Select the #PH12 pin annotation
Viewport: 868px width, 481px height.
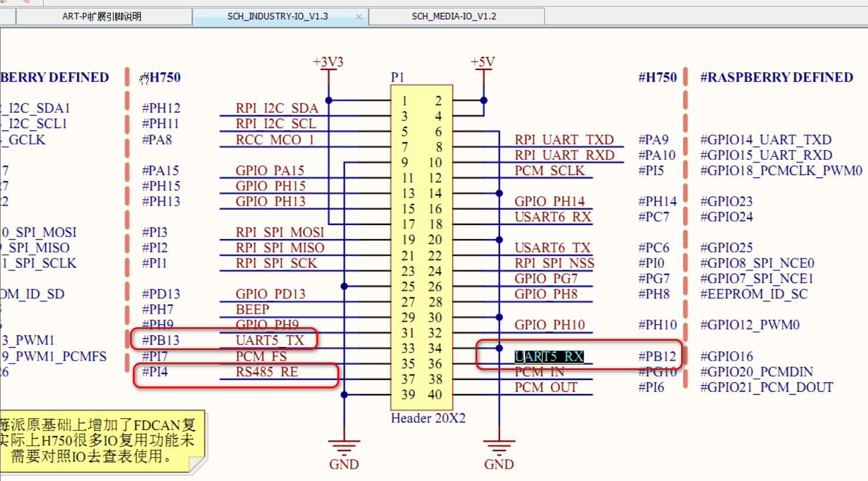point(161,108)
